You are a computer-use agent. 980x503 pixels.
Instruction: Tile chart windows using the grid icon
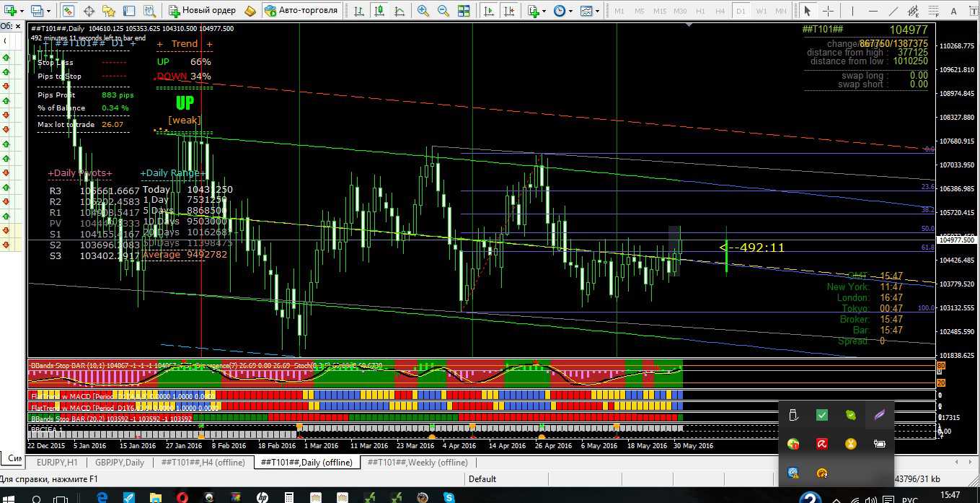click(464, 11)
